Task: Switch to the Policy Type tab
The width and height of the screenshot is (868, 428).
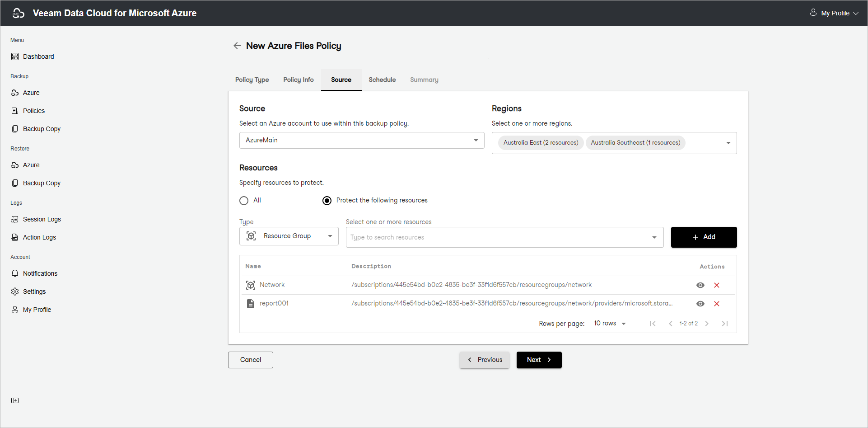Action: [252, 80]
